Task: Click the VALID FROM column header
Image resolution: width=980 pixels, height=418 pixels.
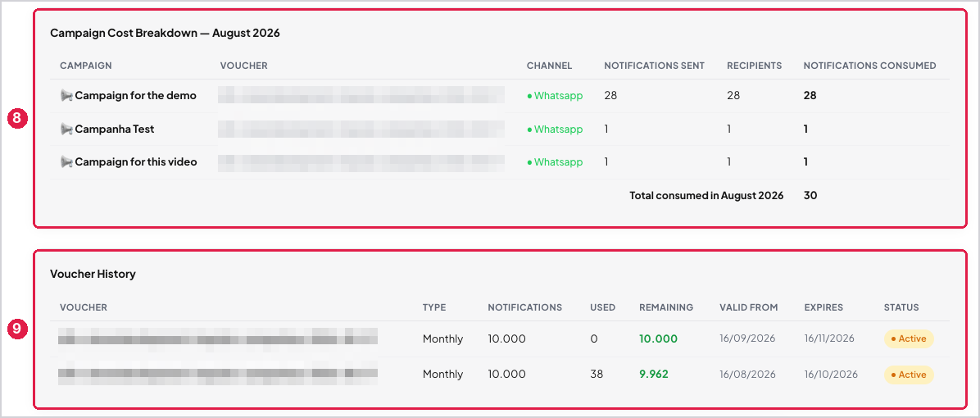Action: (749, 307)
